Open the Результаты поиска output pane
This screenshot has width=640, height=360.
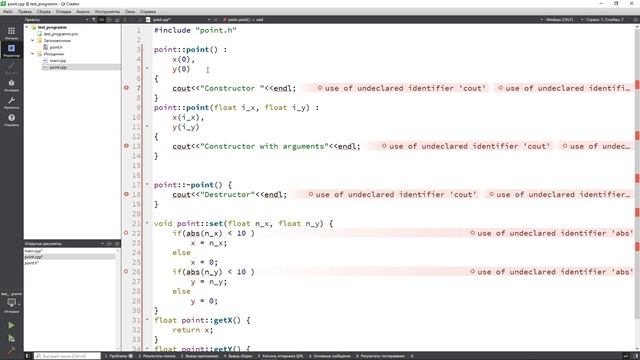(x=157, y=356)
